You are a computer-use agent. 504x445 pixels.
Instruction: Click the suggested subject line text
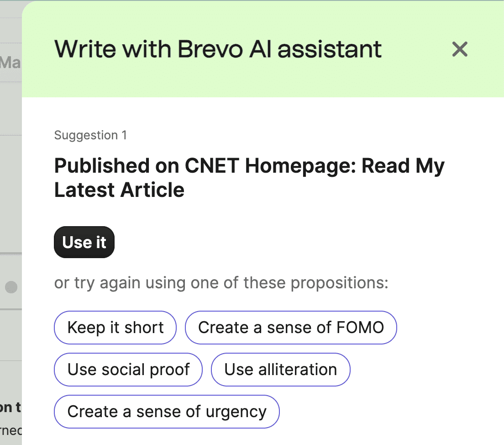click(x=249, y=178)
